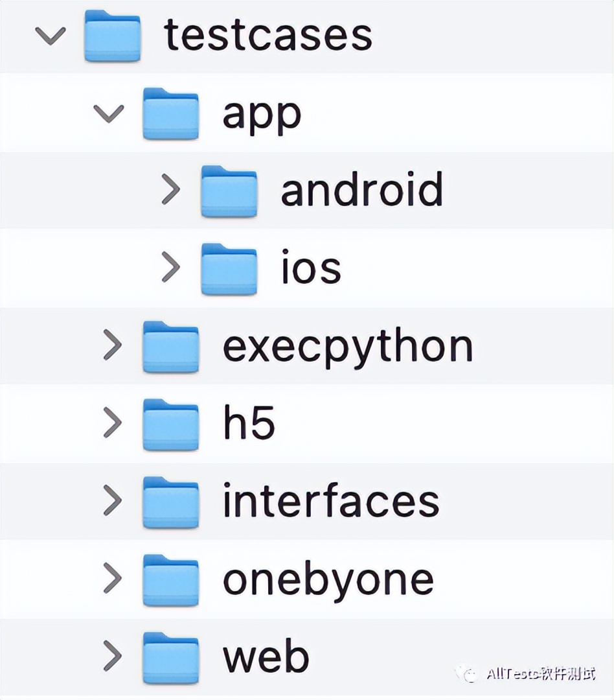Click the testcases folder icon
Screen dimensions: 614x700
coord(113,36)
